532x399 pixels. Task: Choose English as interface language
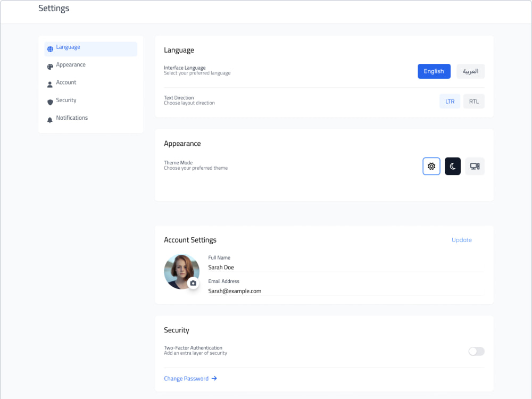tap(434, 71)
